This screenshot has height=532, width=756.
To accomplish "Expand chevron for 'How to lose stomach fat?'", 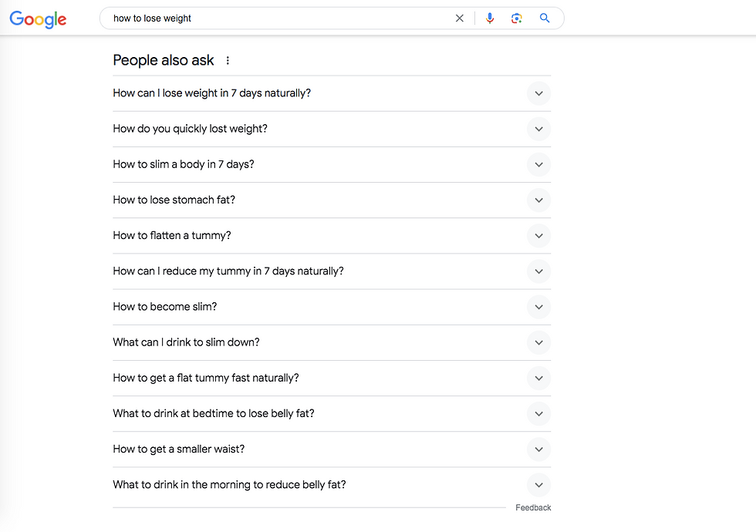I will coord(538,200).
